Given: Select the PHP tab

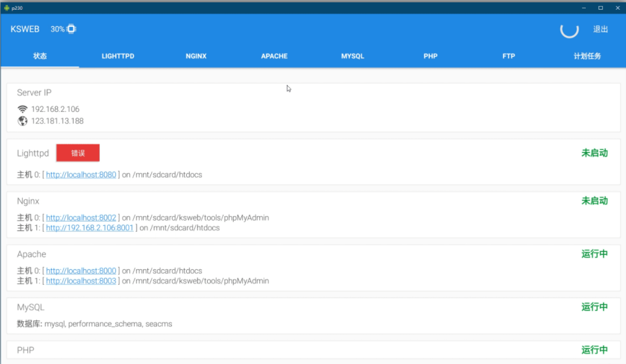Looking at the screenshot, I should (x=431, y=56).
